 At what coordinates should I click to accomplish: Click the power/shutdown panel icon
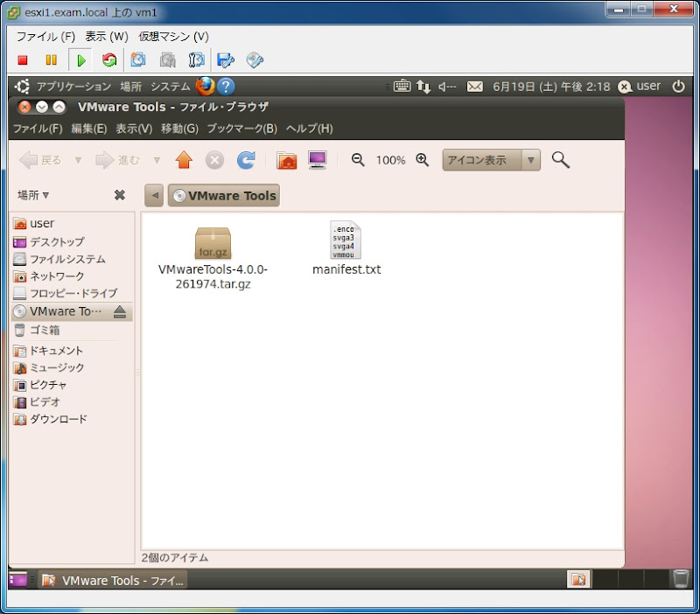pos(678,86)
